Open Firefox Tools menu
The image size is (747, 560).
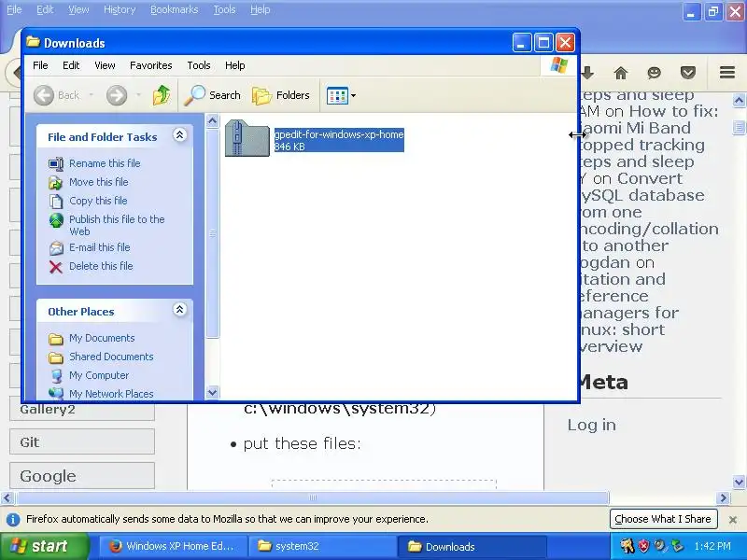(224, 9)
